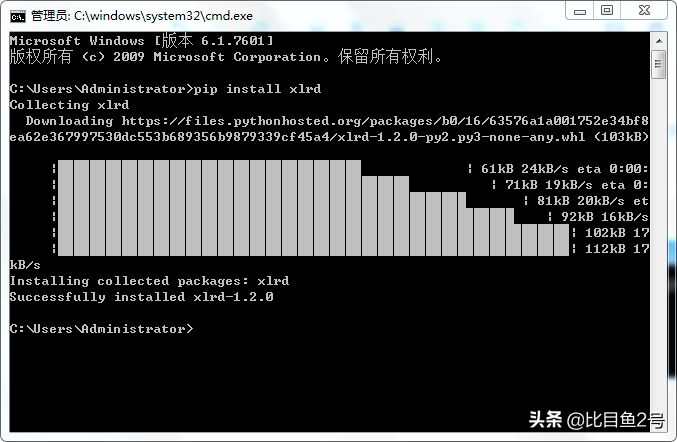Image resolution: width=677 pixels, height=442 pixels.
Task: Click the last C:\Users\Administrator> prompt
Action: pos(101,329)
